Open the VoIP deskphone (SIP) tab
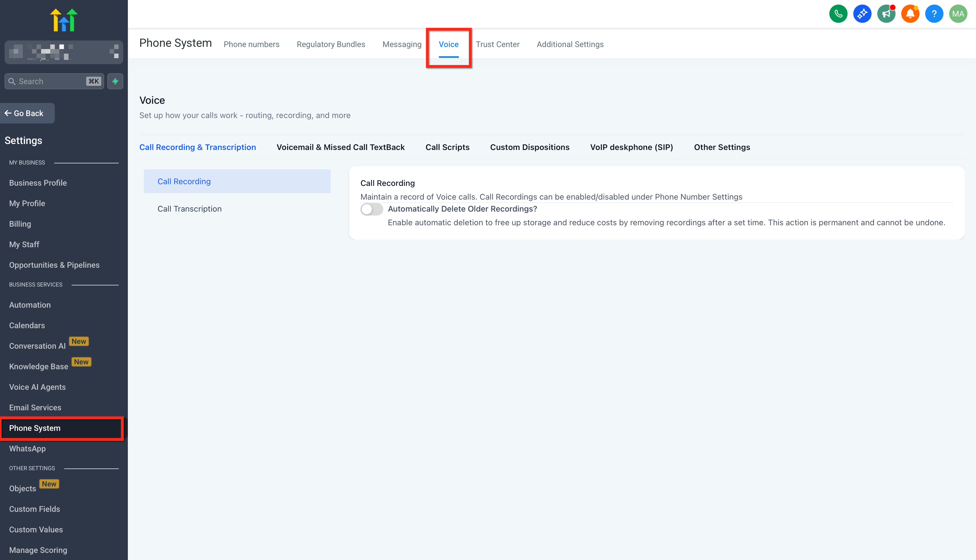The width and height of the screenshot is (976, 560). coord(631,147)
